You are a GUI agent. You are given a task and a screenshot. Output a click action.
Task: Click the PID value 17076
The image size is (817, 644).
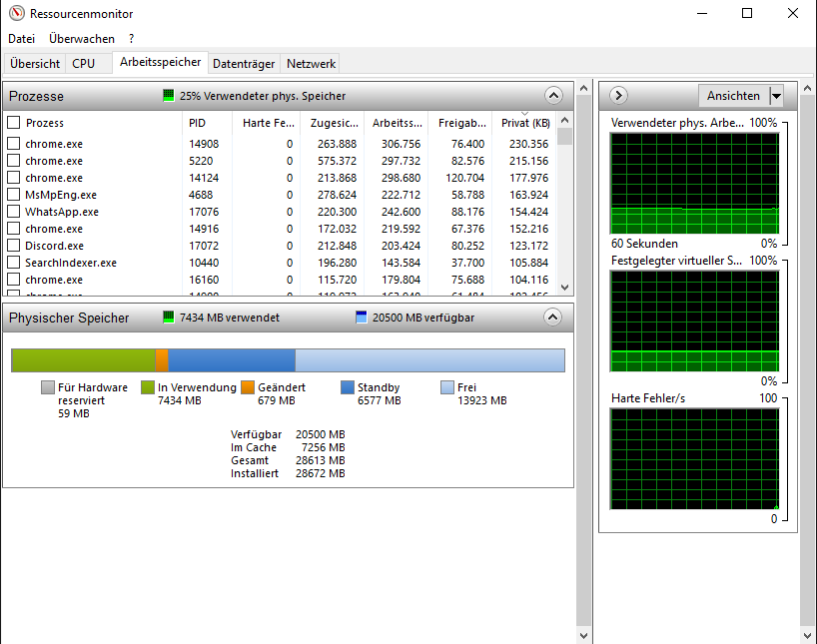tap(204, 212)
